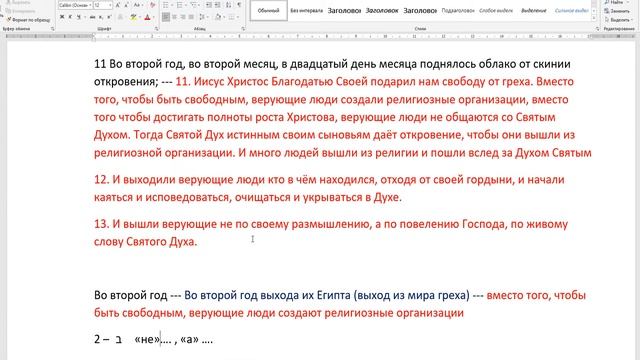Justify the paragraph text
The image size is (640, 360).
pyautogui.click(x=191, y=17)
